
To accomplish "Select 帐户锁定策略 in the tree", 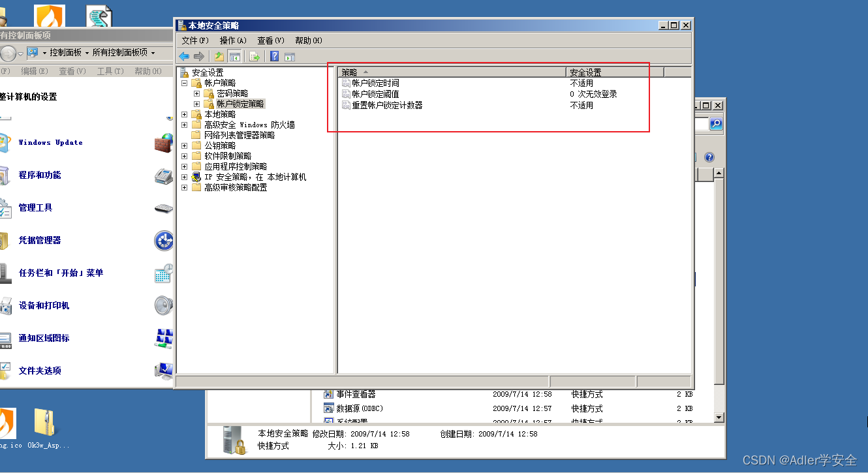I will point(241,104).
